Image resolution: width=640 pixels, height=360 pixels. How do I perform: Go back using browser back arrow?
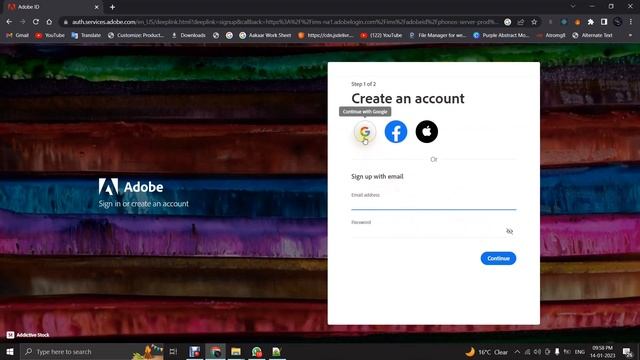pyautogui.click(x=9, y=22)
